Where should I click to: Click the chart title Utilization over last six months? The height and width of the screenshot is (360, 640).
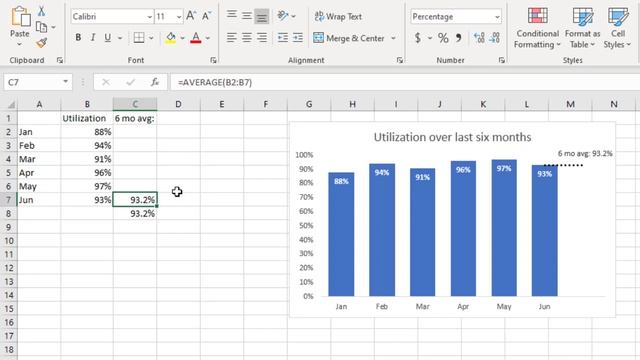click(452, 137)
